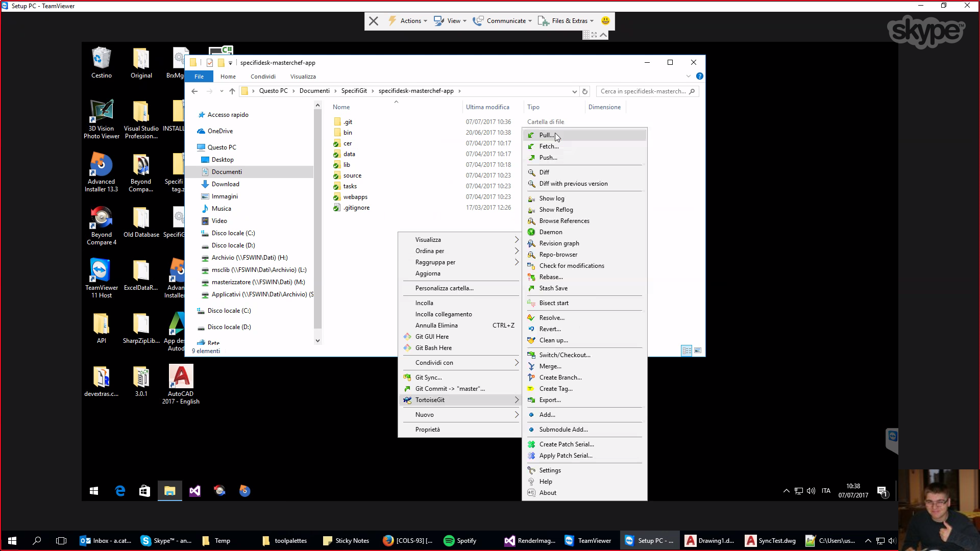Click the Revision graph icon
The width and height of the screenshot is (980, 551).
[x=531, y=243]
